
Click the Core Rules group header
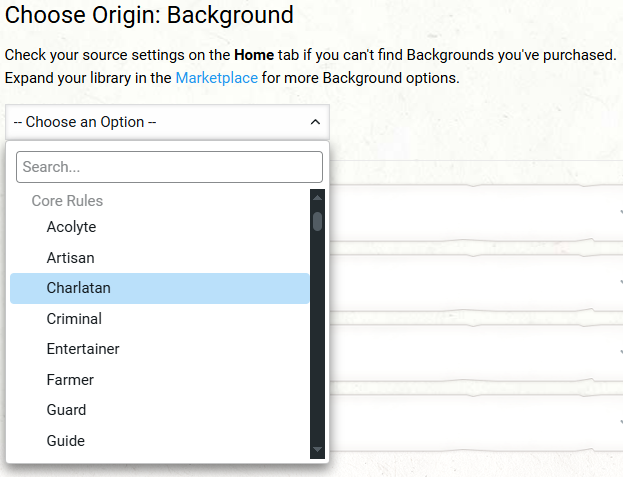[67, 201]
